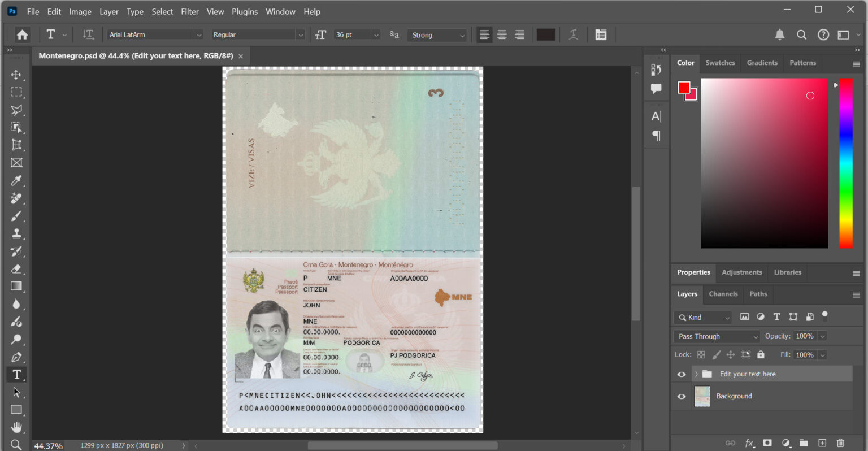The width and height of the screenshot is (868, 451).
Task: Switch to the Swatches tab
Action: 720,63
